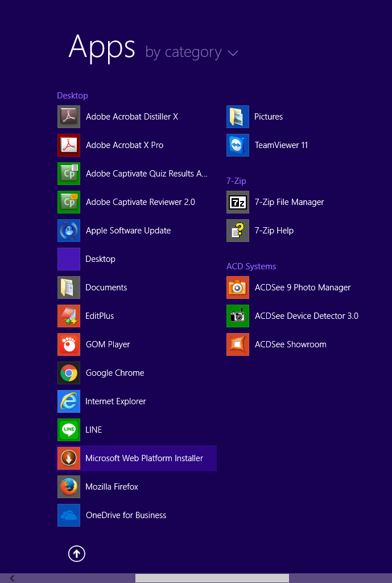
Task: Click the 'Adobe Acrobat X Pro' label
Action: [x=125, y=145]
